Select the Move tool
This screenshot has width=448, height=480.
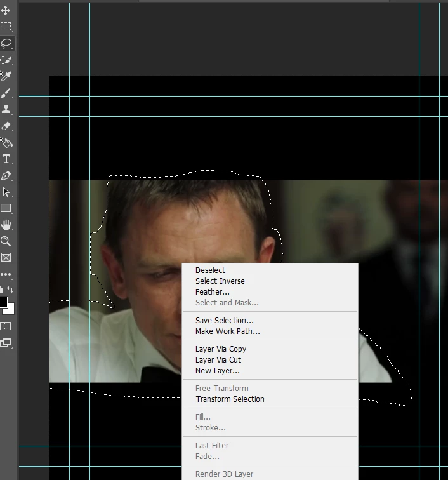[x=6, y=10]
